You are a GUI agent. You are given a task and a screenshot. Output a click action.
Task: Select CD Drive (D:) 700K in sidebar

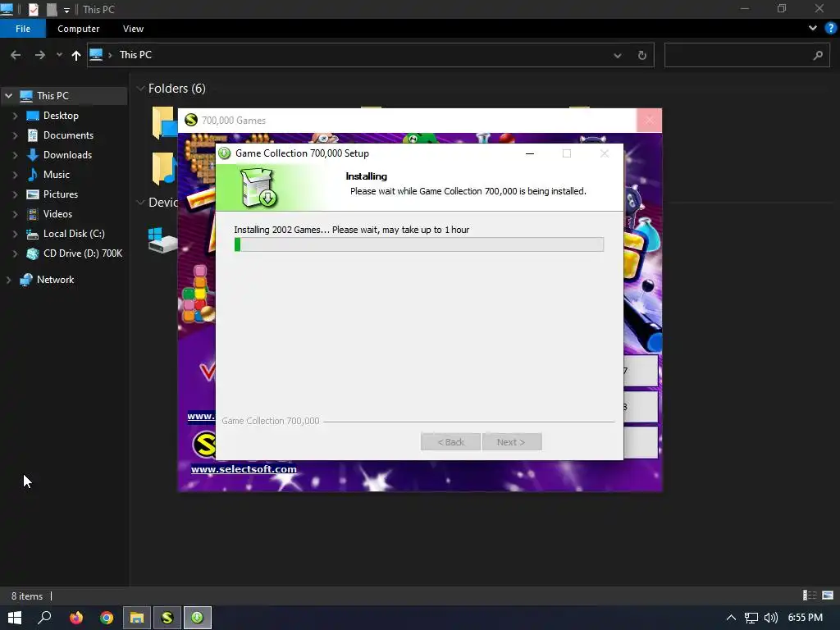tap(83, 253)
